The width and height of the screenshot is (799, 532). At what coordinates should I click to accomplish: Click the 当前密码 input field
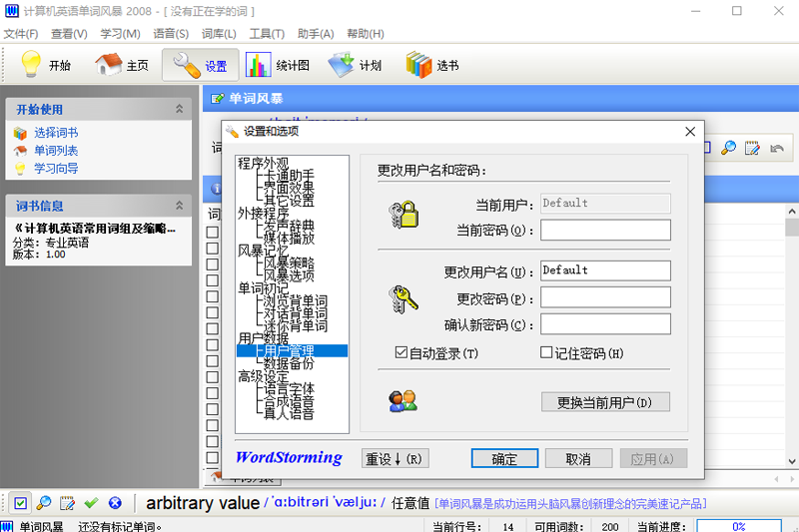605,231
